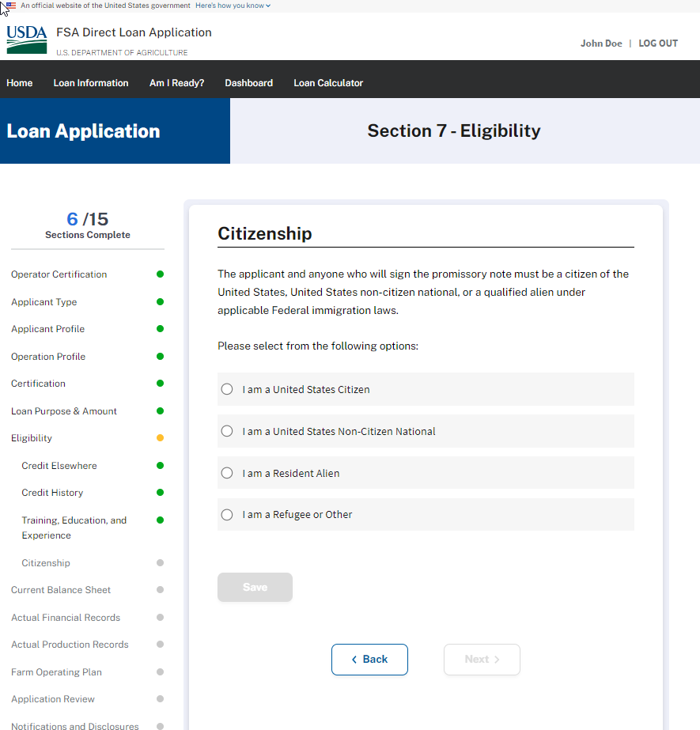Go to the Dashboard nav item
Viewport: 700px width, 730px height.
248,83
